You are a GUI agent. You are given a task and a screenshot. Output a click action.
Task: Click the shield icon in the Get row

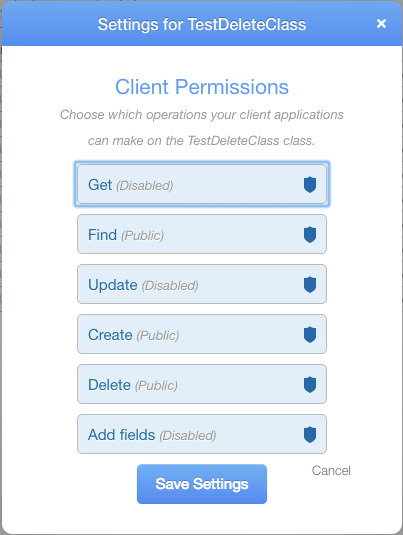310,185
